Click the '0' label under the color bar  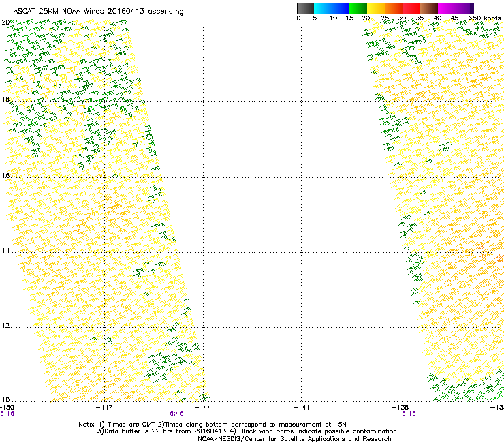coord(298,18)
